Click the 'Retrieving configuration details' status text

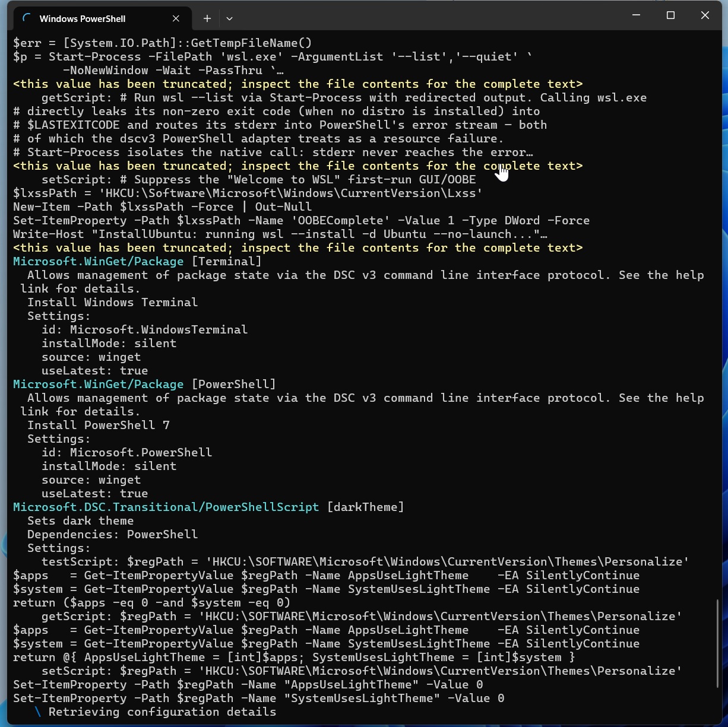point(162,712)
